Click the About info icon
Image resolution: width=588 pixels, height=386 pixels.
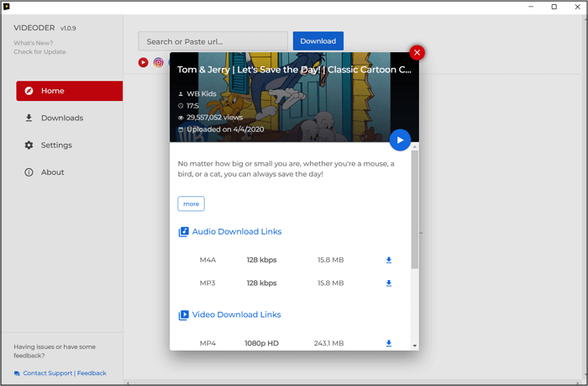tap(29, 172)
